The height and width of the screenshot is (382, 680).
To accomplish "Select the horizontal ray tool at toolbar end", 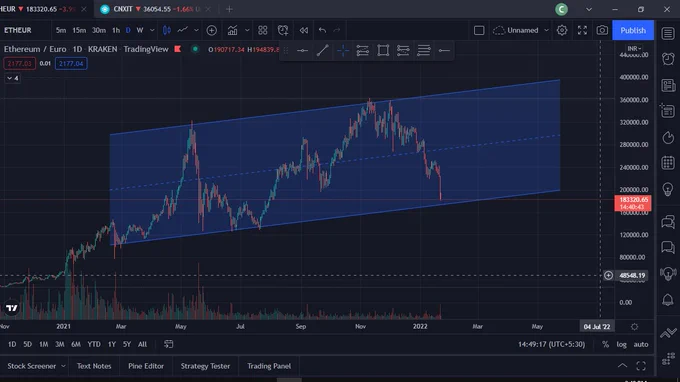I will [444, 51].
